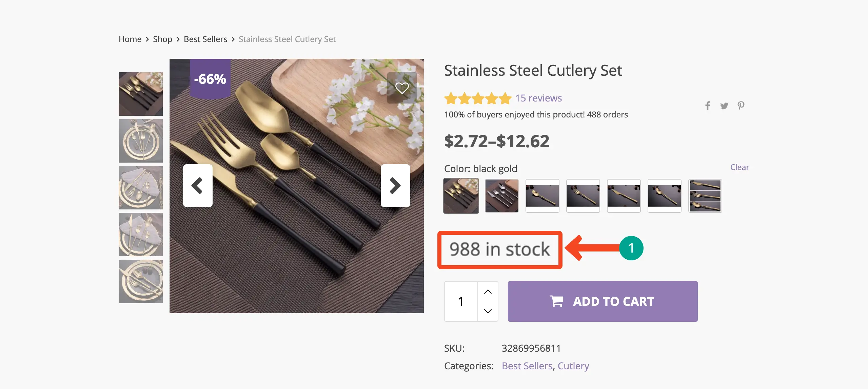The image size is (868, 389).
Task: Decrease quantity with down arrow
Action: click(488, 311)
